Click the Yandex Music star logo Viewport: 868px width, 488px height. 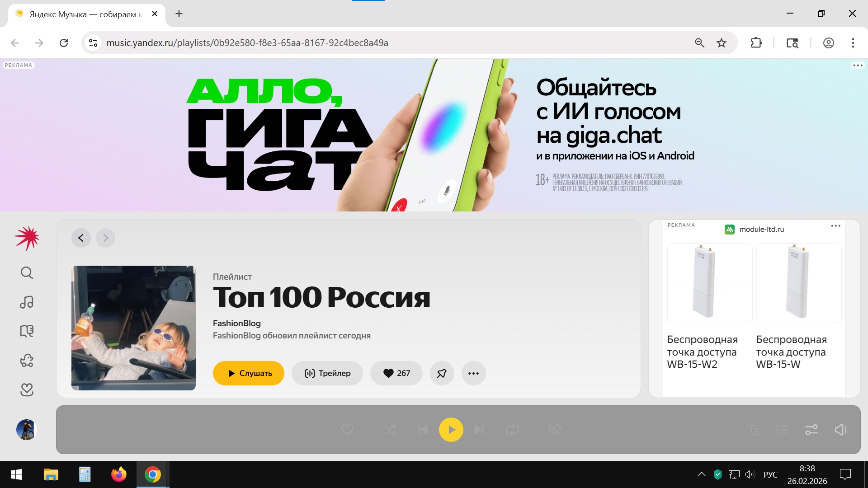[x=27, y=238]
